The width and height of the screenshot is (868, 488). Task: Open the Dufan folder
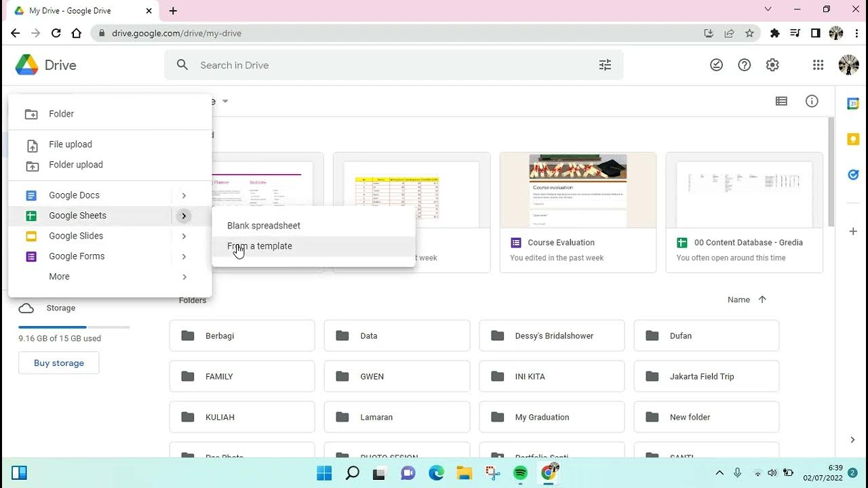tap(706, 335)
